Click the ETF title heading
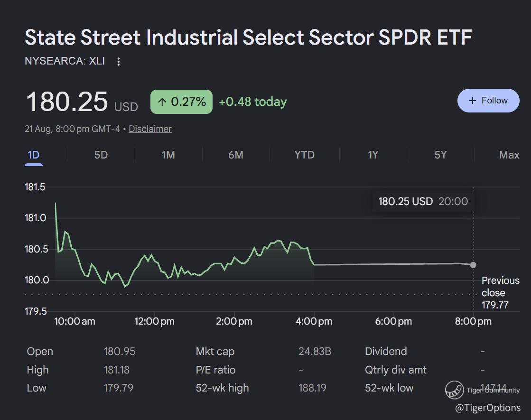Image resolution: width=531 pixels, height=420 pixels. pyautogui.click(x=248, y=37)
